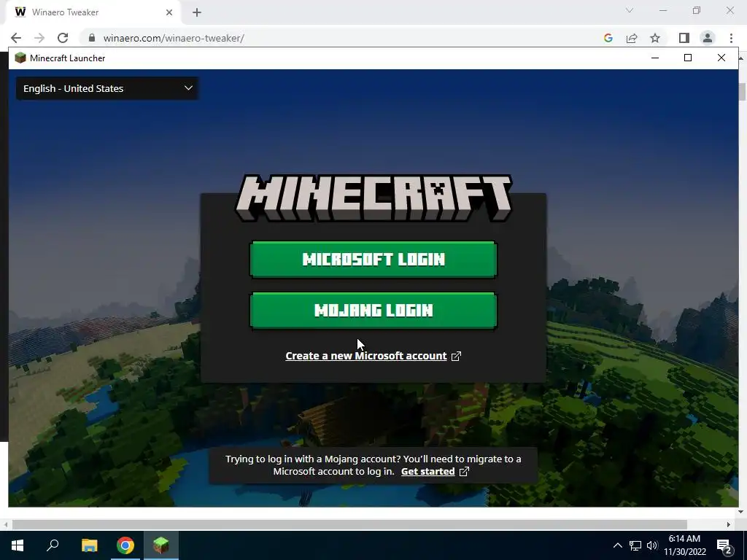Click the Winaero favicon on the tab

[20, 12]
